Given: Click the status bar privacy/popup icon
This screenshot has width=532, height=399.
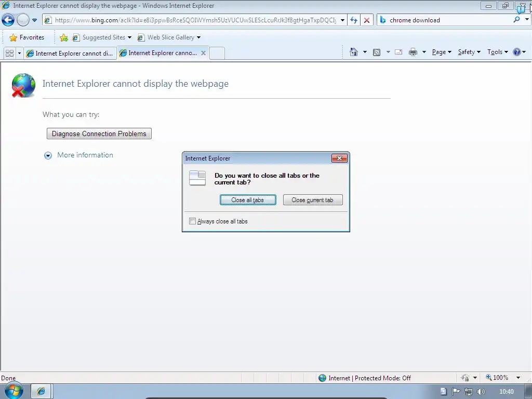Looking at the screenshot, I should click(x=465, y=378).
